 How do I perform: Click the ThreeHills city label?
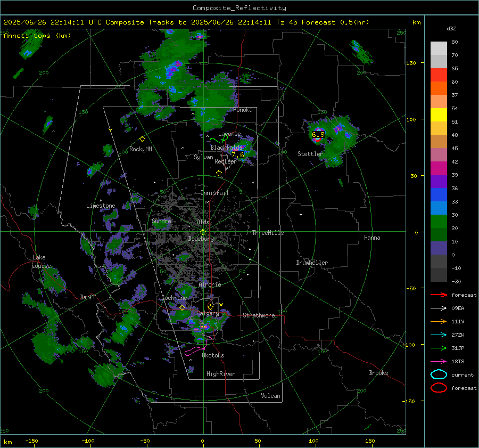pyautogui.click(x=268, y=233)
